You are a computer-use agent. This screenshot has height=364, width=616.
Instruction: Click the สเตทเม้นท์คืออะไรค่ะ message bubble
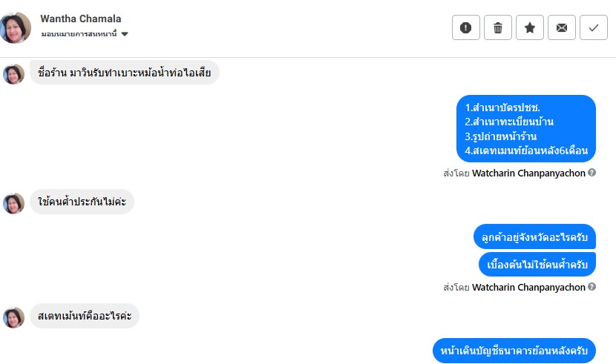click(x=85, y=317)
